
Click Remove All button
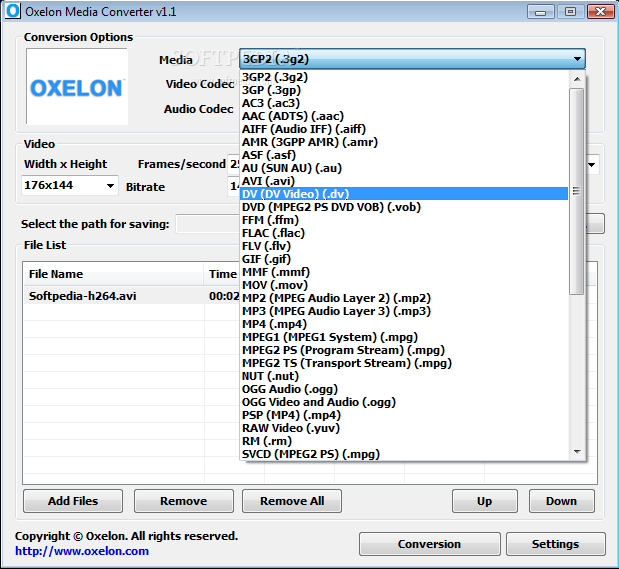click(x=292, y=501)
